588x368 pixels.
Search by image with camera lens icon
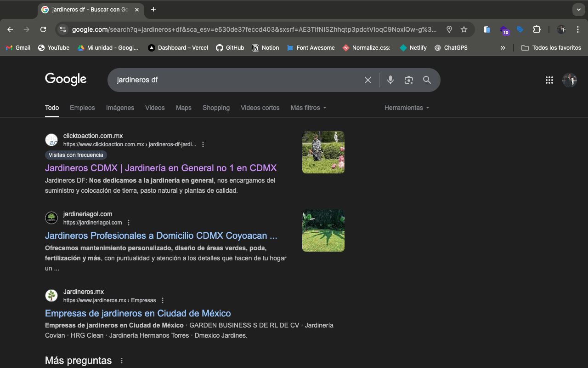pyautogui.click(x=409, y=80)
